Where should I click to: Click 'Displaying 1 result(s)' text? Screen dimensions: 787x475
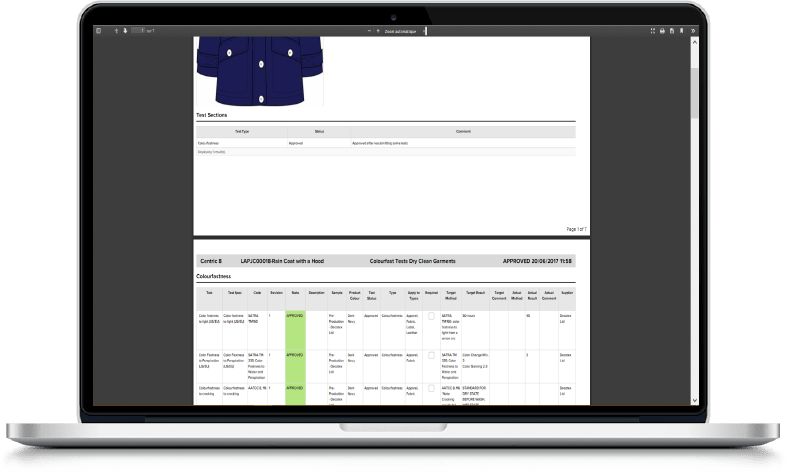[211, 152]
